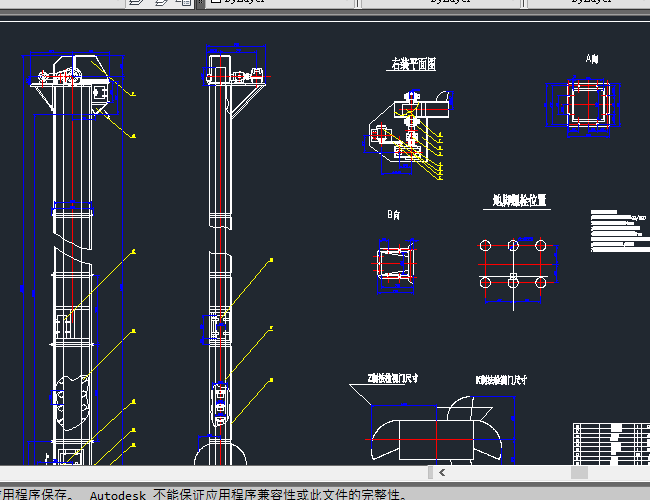
Task: Open the ByLayer color dropdown with white swatch
Action: click(x=280, y=2)
